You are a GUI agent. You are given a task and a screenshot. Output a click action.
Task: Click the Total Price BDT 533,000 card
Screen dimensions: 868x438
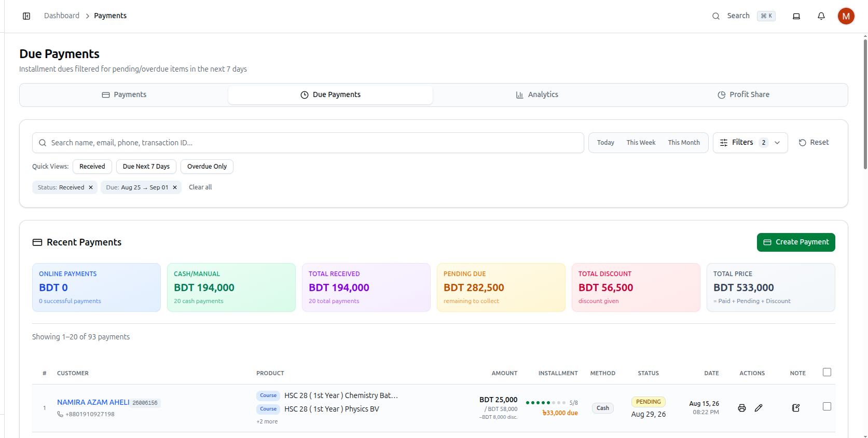(x=771, y=288)
